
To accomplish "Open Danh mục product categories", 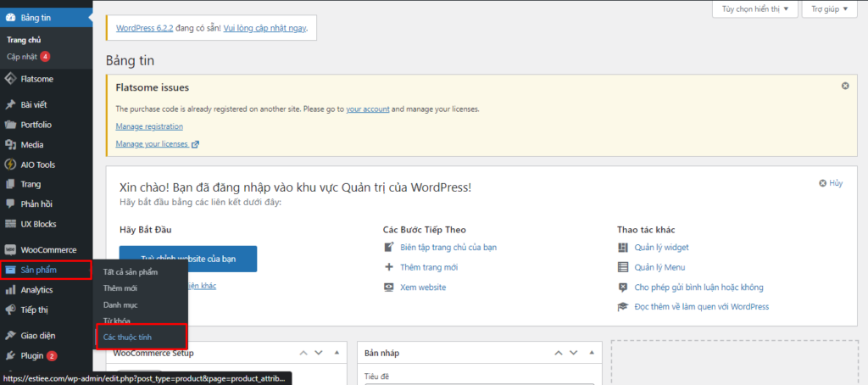I will click(120, 304).
